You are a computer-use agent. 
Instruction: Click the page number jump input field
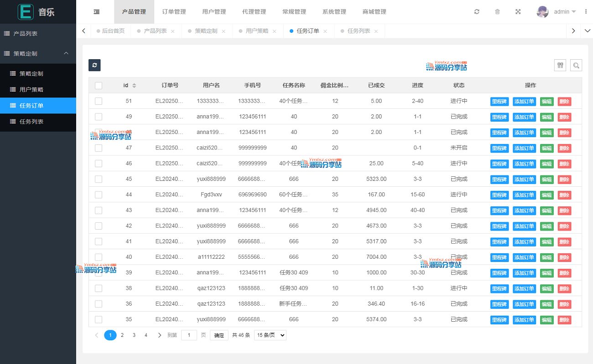pos(189,335)
